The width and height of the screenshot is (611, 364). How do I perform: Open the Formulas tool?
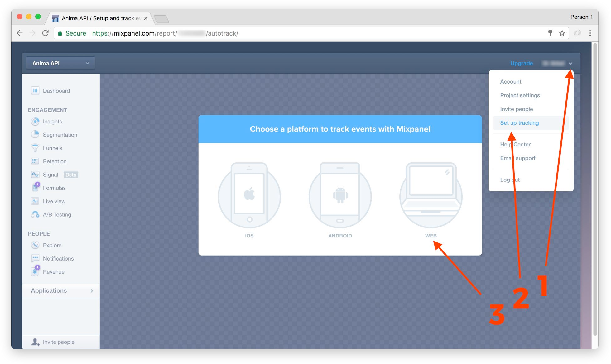[x=54, y=188]
